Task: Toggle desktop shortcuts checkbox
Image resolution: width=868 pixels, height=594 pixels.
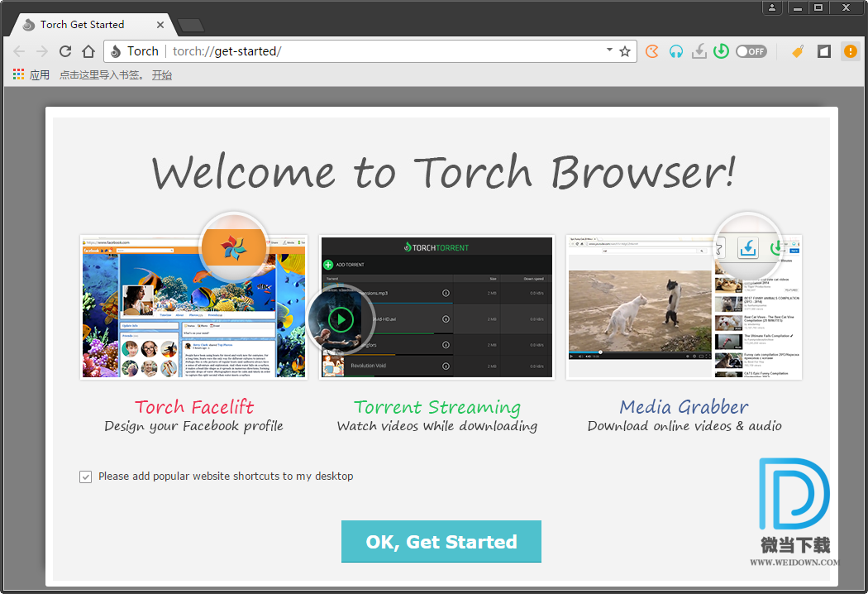Action: tap(85, 477)
